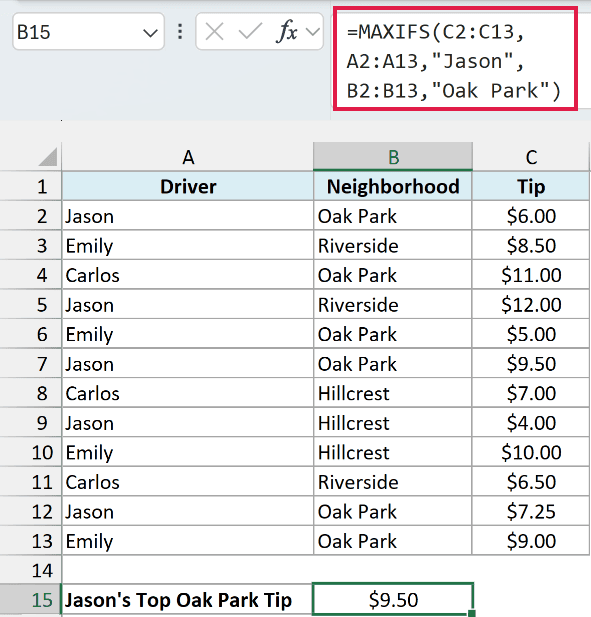Select cell A2 containing Jason
591x617 pixels.
click(188, 216)
